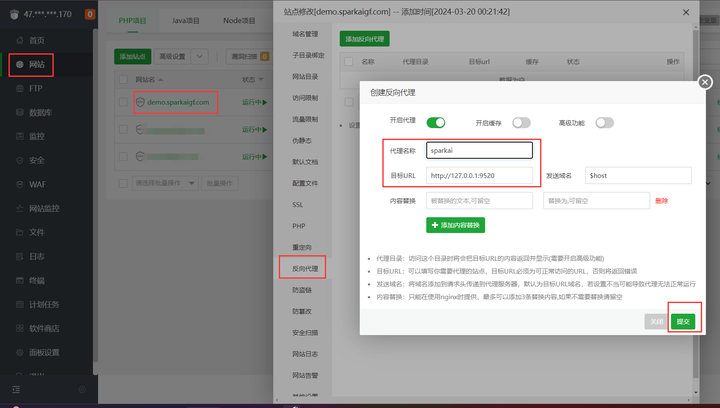Enable the 开启缓存 switch

click(521, 122)
